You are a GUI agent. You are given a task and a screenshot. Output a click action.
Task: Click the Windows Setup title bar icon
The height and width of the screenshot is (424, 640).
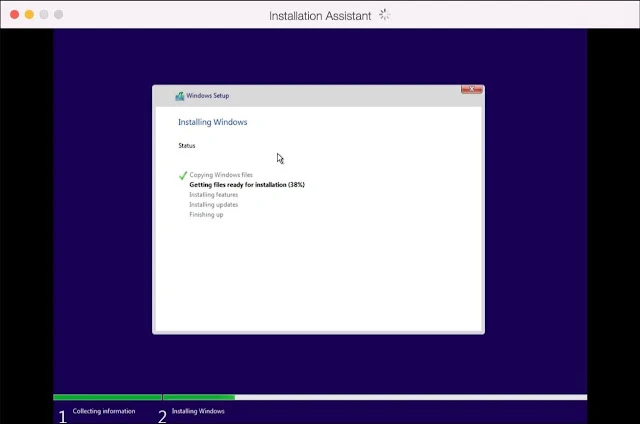pos(180,96)
